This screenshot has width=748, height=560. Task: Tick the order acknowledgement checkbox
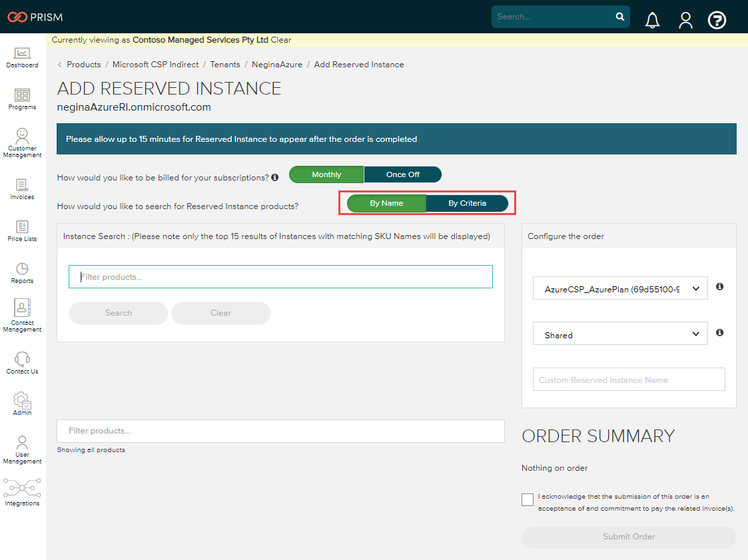pyautogui.click(x=528, y=499)
